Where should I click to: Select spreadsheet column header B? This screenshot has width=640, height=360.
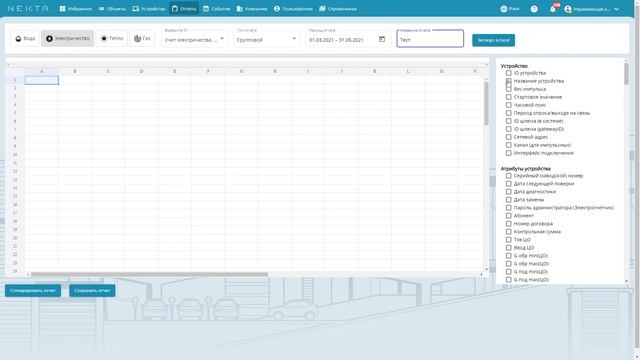[x=75, y=71]
